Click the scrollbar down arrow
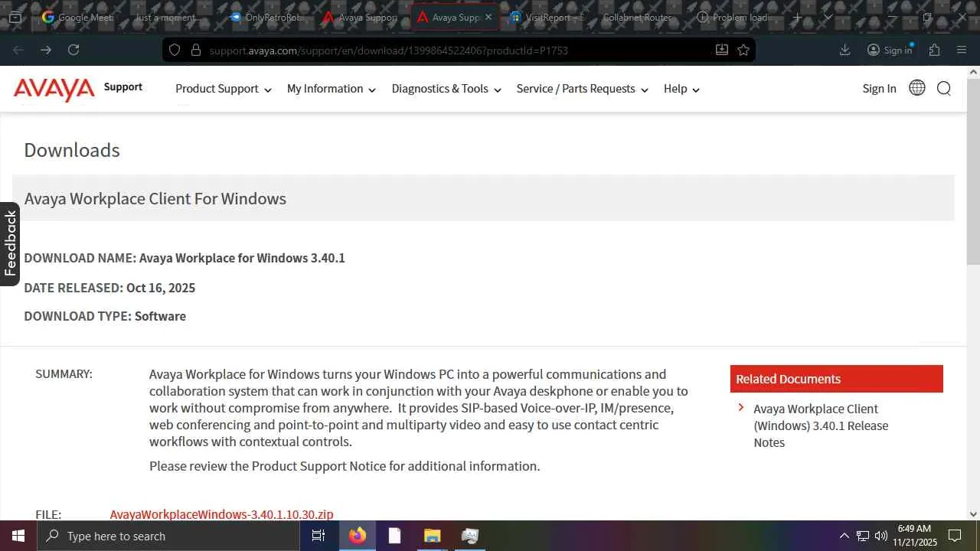This screenshot has height=551, width=980. point(973,514)
